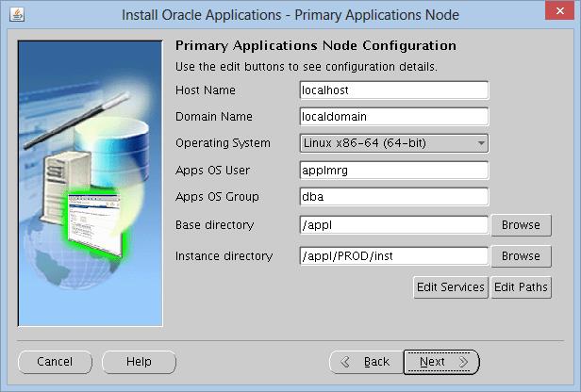Open Help for this wizard page
Screen dimensions: 581x392
(x=139, y=362)
